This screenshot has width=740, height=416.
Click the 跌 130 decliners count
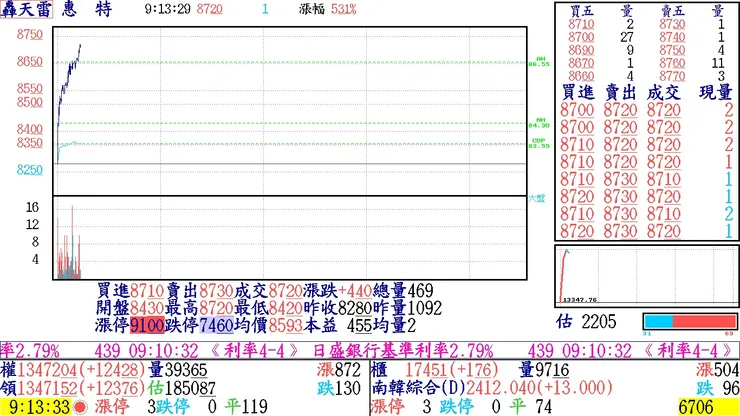(x=338, y=388)
